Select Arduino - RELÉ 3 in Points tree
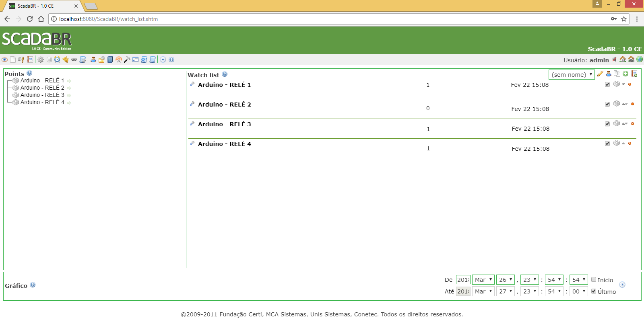The image size is (644, 322). click(42, 95)
